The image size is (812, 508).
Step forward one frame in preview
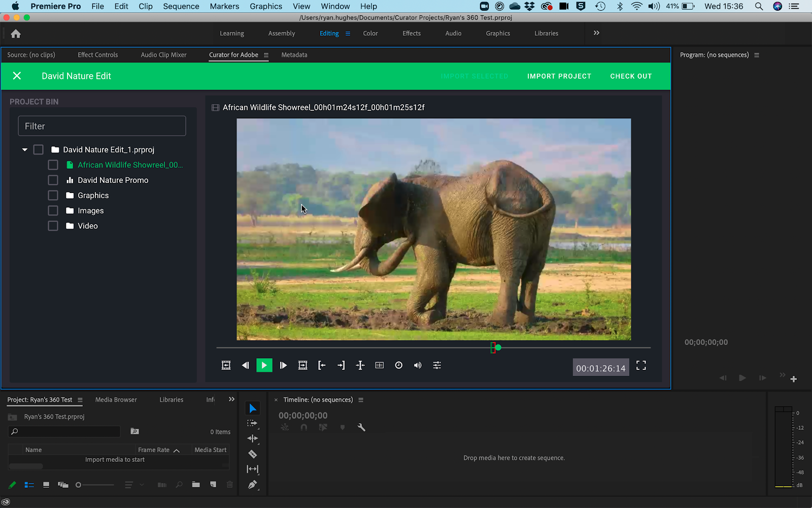283,365
